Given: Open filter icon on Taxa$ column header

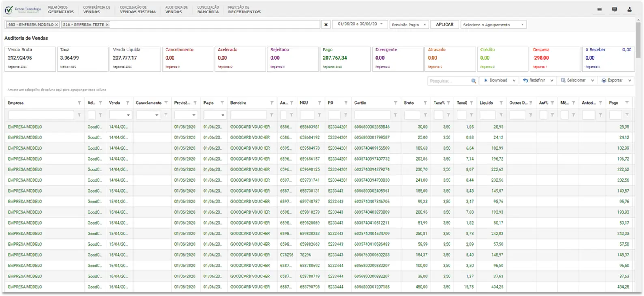Looking at the screenshot, I should [471, 103].
